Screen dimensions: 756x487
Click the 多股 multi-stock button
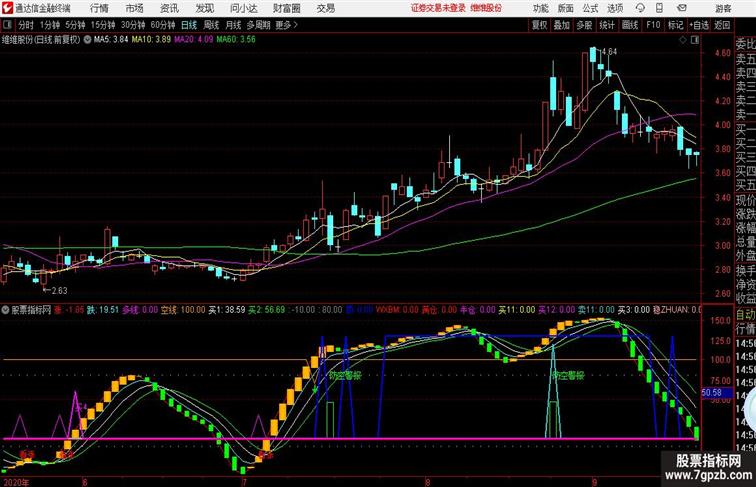click(x=584, y=25)
